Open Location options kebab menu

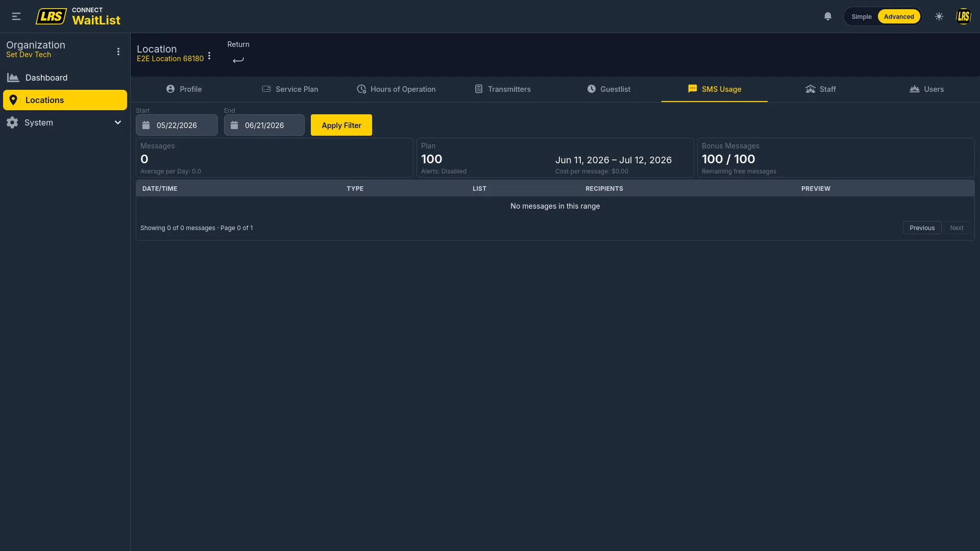point(209,56)
